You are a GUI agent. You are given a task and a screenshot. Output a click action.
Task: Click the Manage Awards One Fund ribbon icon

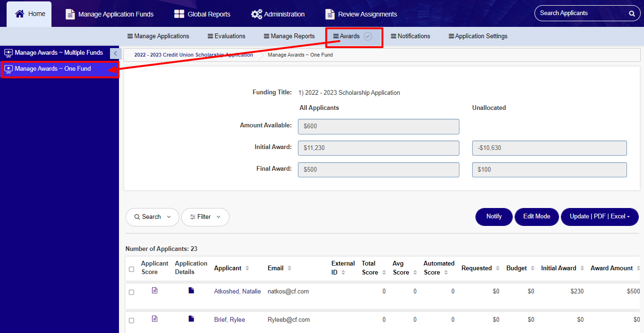click(x=8, y=69)
